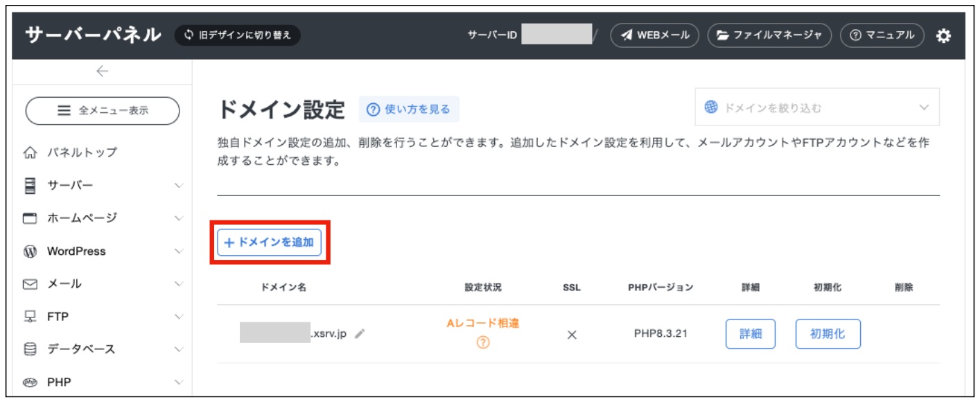
Task: Click the WordPress logo icon in sidebar
Action: pos(30,252)
